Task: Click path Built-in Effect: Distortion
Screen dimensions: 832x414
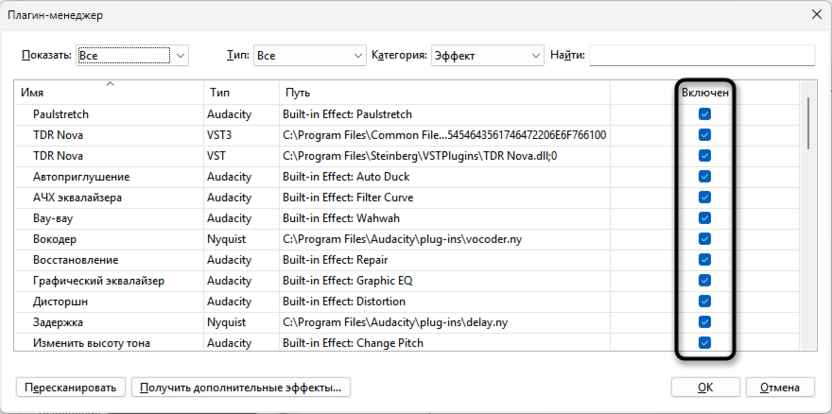Action: 344,301
